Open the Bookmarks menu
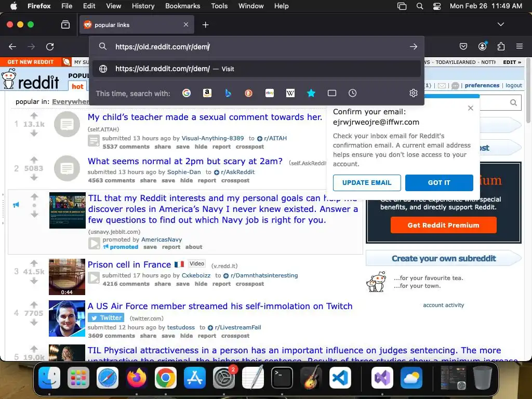Screen dimensions: 532x399 [x=182, y=6]
